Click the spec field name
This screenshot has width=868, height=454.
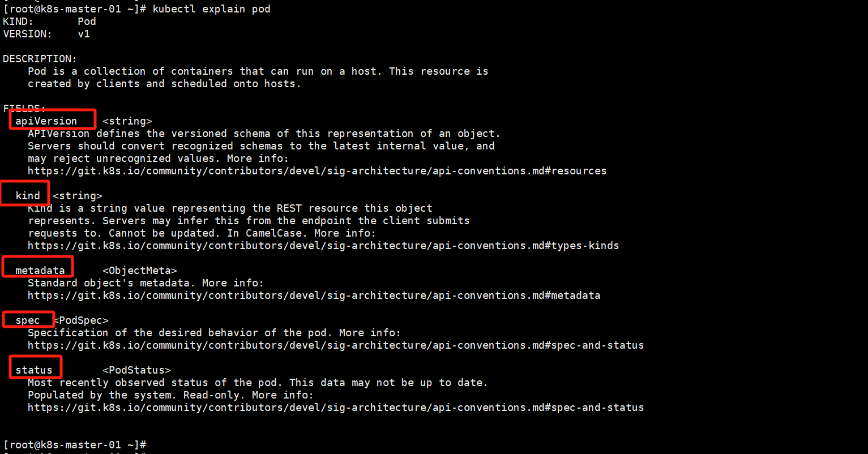coord(28,320)
